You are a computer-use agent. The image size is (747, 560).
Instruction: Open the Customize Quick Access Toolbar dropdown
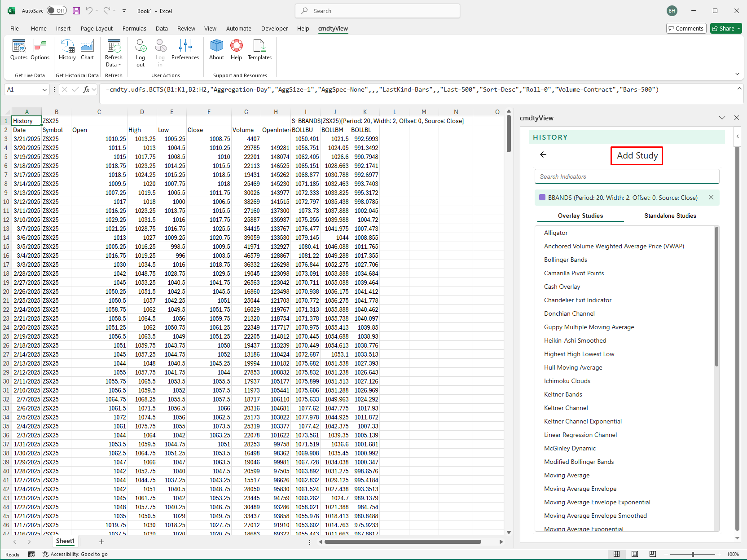coord(124,11)
